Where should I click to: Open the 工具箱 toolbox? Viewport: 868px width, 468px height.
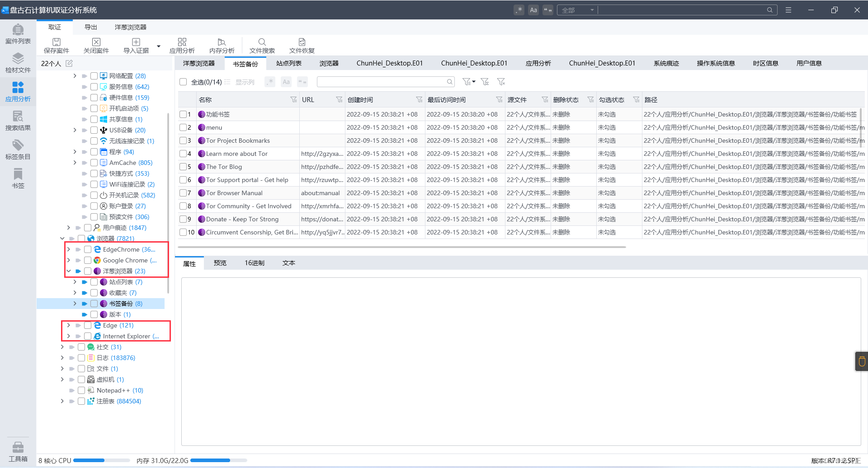pyautogui.click(x=18, y=452)
